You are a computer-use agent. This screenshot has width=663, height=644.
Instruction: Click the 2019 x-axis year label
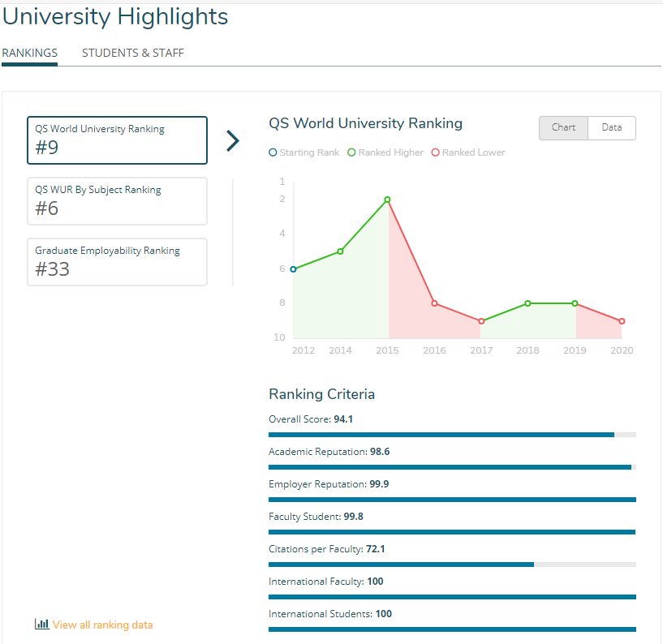coord(575,350)
